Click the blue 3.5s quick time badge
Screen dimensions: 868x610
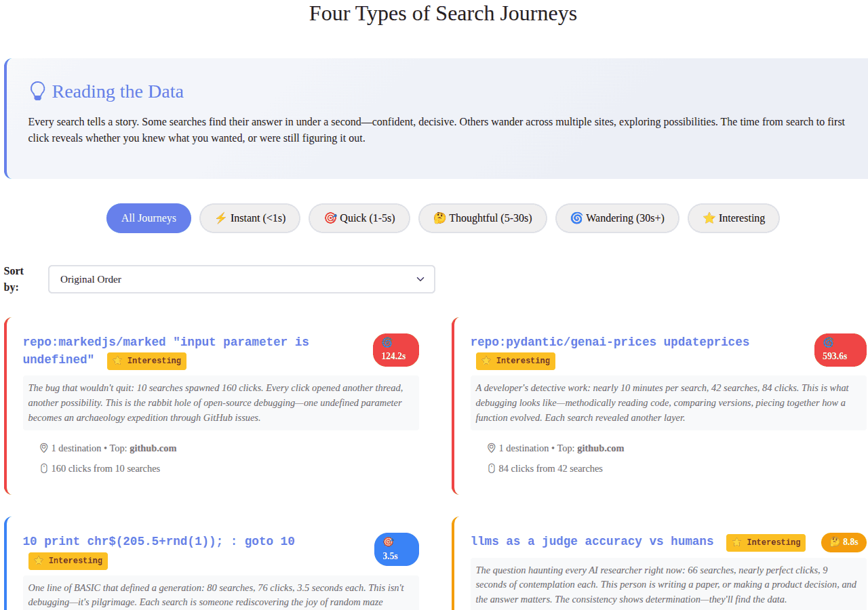396,549
